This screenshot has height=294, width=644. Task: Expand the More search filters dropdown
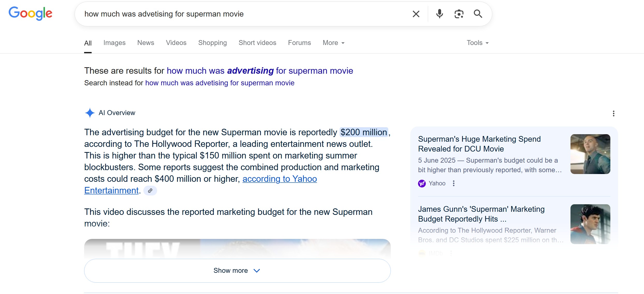pyautogui.click(x=334, y=43)
